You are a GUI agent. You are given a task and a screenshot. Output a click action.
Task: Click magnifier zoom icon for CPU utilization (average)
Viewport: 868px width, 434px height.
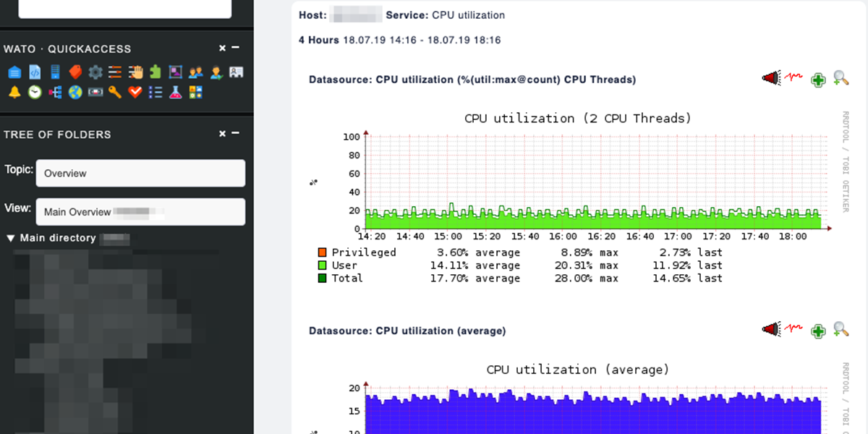841,330
